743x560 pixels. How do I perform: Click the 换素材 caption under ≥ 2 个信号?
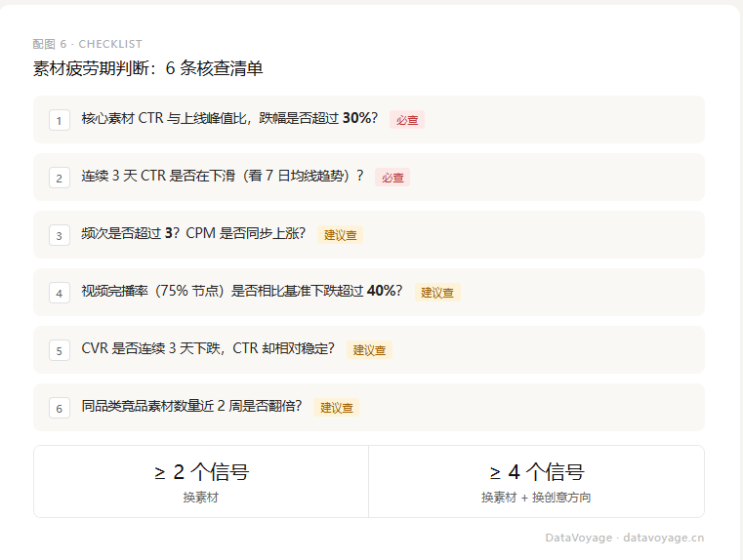coord(201,498)
